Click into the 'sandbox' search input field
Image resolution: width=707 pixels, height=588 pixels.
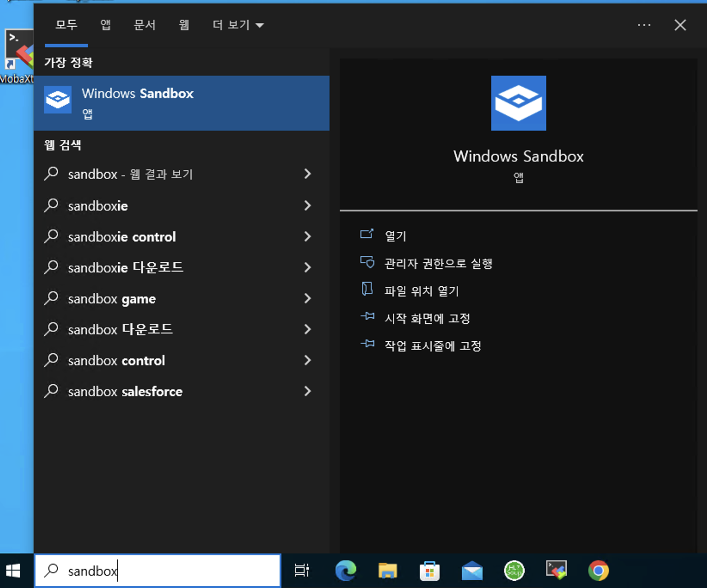pos(158,571)
